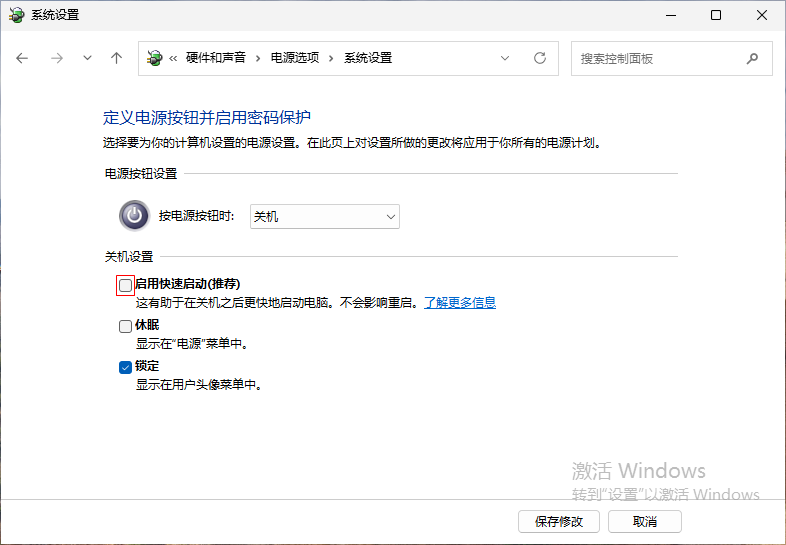
Task: Click the 取消 button
Action: tap(645, 521)
